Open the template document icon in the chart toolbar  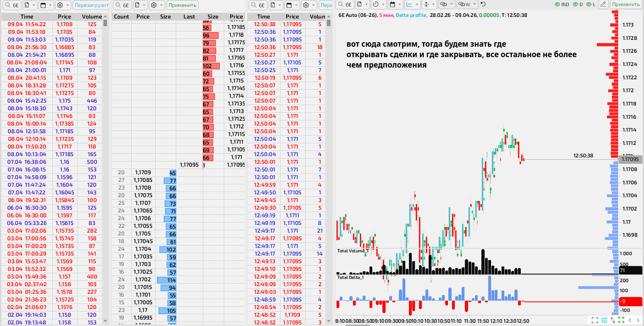click(359, 4)
